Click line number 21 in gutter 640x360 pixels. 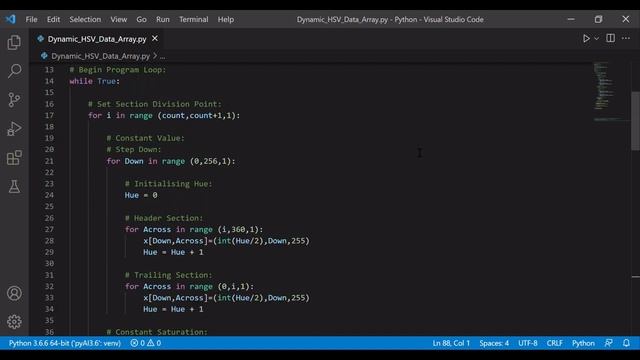(49, 161)
